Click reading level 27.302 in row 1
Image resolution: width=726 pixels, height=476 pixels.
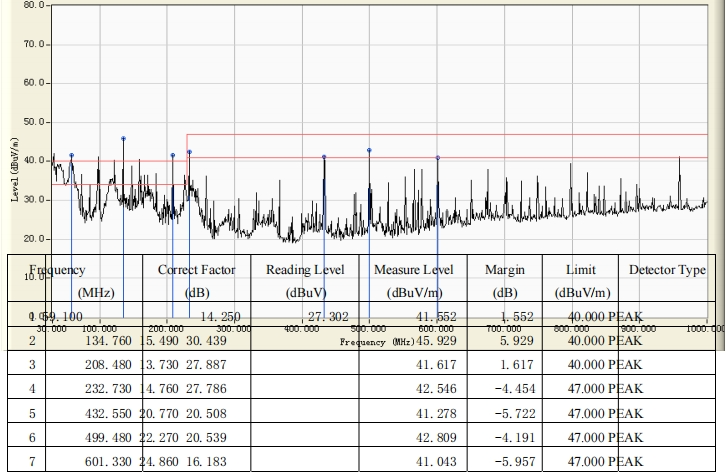(x=328, y=317)
